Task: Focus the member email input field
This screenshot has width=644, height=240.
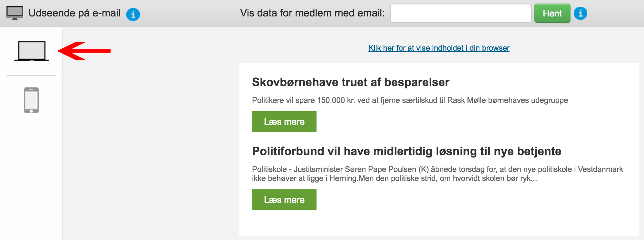Action: tap(461, 13)
